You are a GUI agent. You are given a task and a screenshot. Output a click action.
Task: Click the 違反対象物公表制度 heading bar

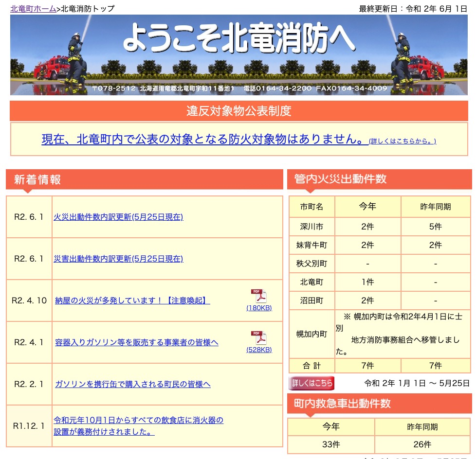pyautogui.click(x=238, y=111)
